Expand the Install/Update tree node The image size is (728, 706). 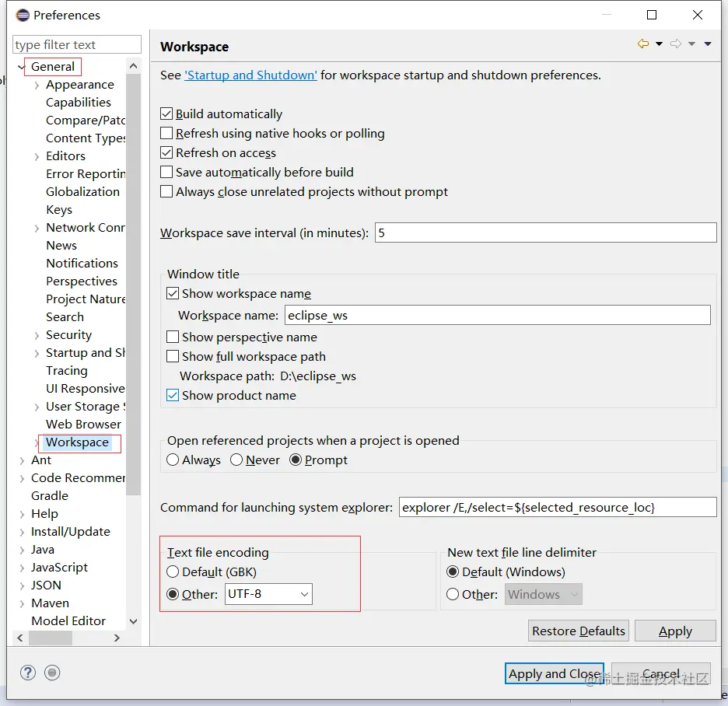tap(22, 533)
